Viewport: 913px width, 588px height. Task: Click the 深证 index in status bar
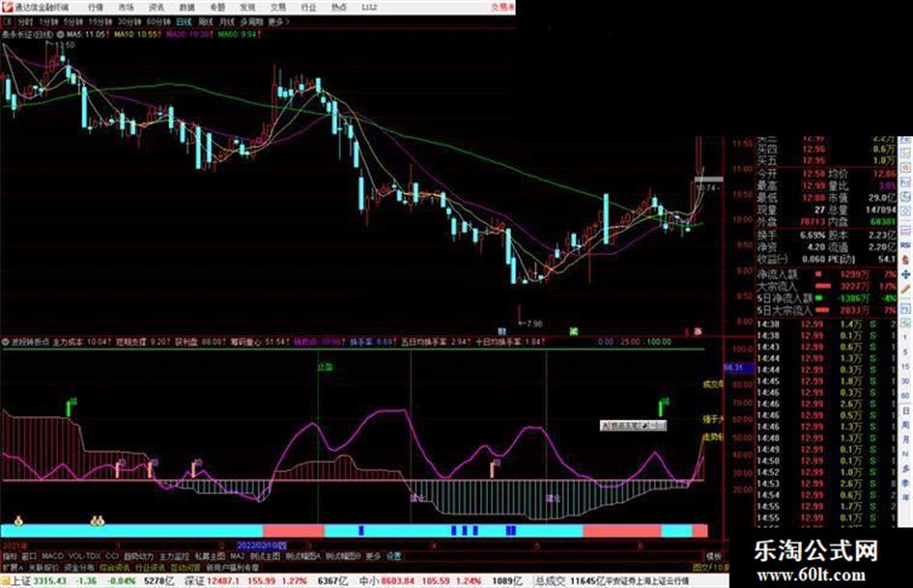tap(194, 581)
